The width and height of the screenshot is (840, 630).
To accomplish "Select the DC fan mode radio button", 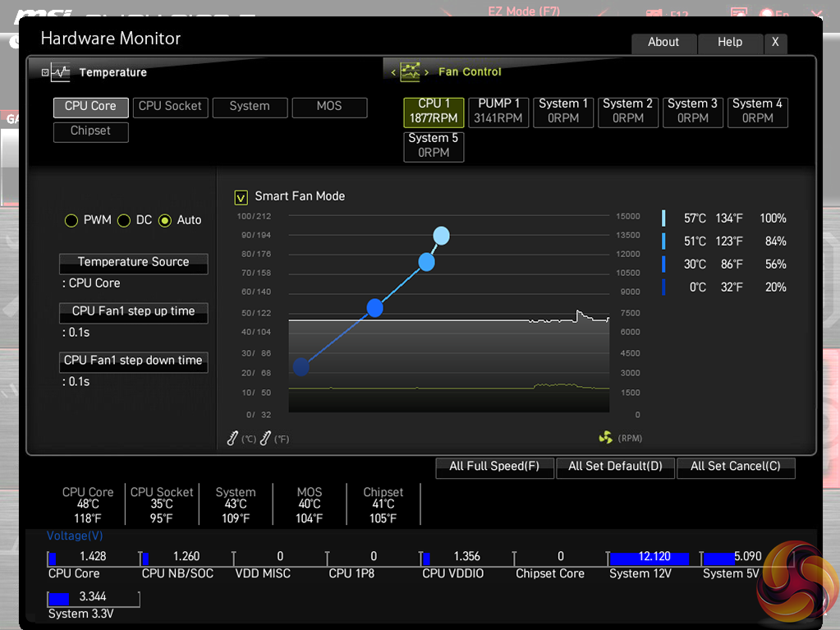I will coord(124,220).
